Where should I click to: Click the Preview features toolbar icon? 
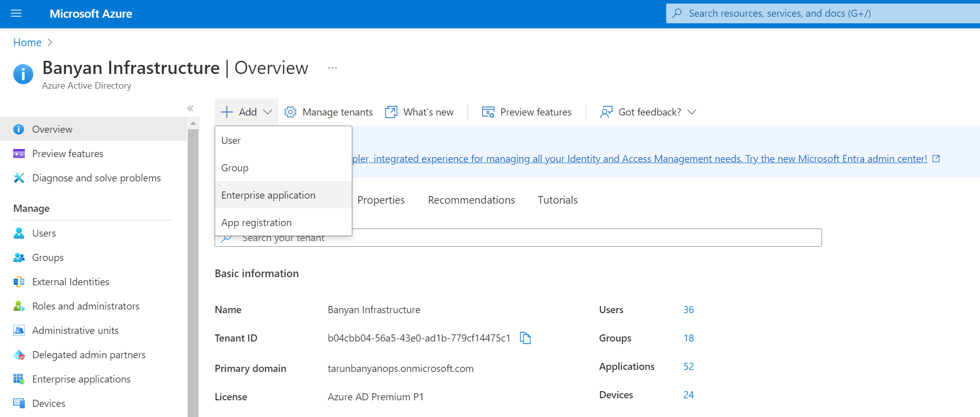click(488, 112)
